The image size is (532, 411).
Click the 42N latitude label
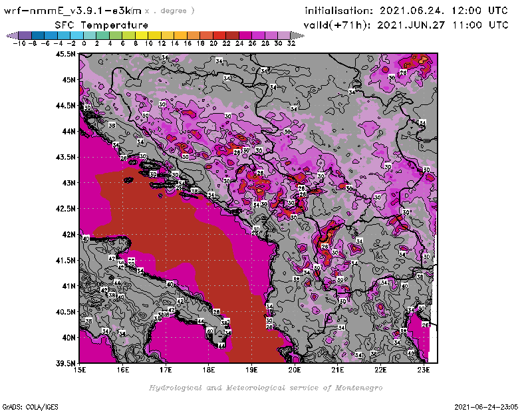pos(68,235)
